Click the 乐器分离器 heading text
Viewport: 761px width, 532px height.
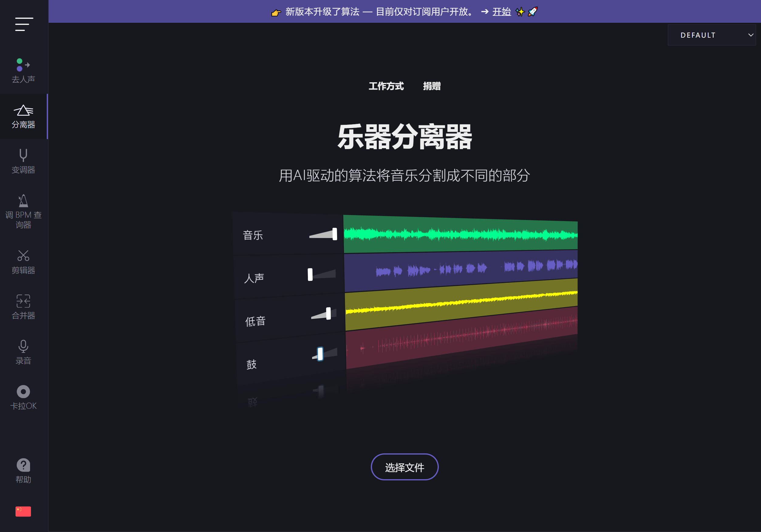pos(405,137)
